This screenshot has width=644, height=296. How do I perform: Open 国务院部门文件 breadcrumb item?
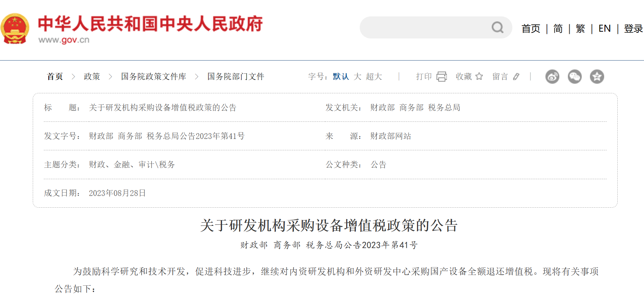click(x=236, y=77)
